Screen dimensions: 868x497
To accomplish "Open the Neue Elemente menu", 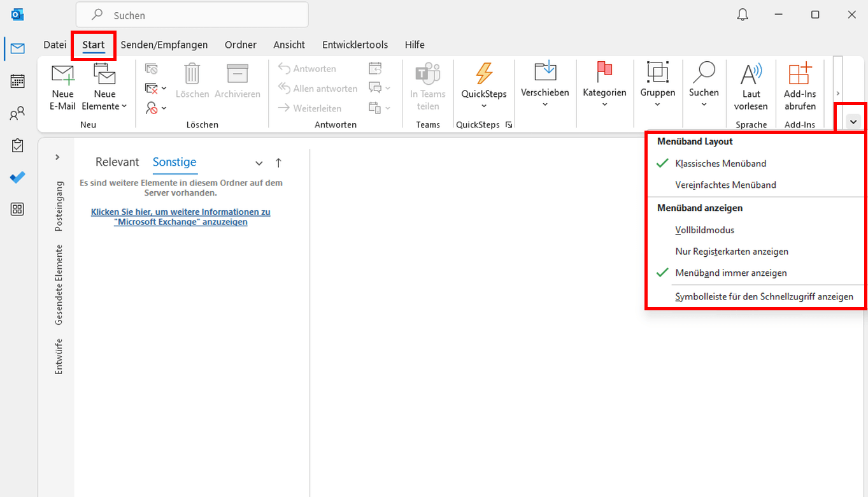I will [105, 87].
